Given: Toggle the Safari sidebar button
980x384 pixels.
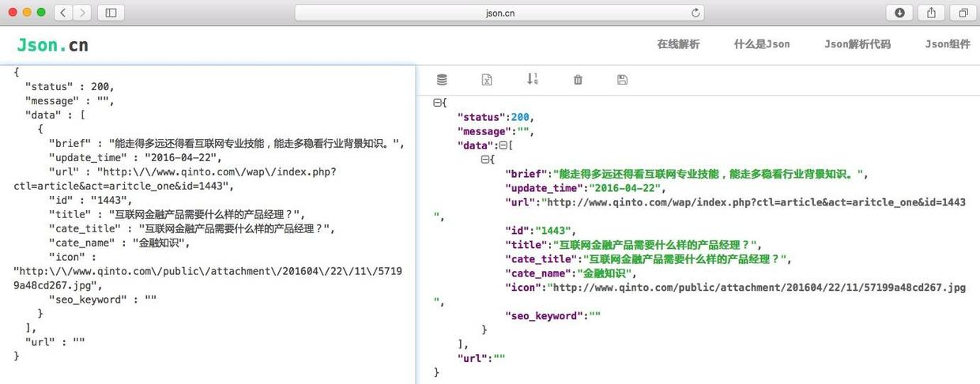Looking at the screenshot, I should (x=111, y=13).
